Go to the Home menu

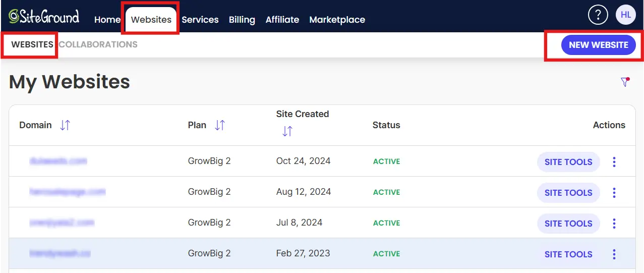pos(107,20)
